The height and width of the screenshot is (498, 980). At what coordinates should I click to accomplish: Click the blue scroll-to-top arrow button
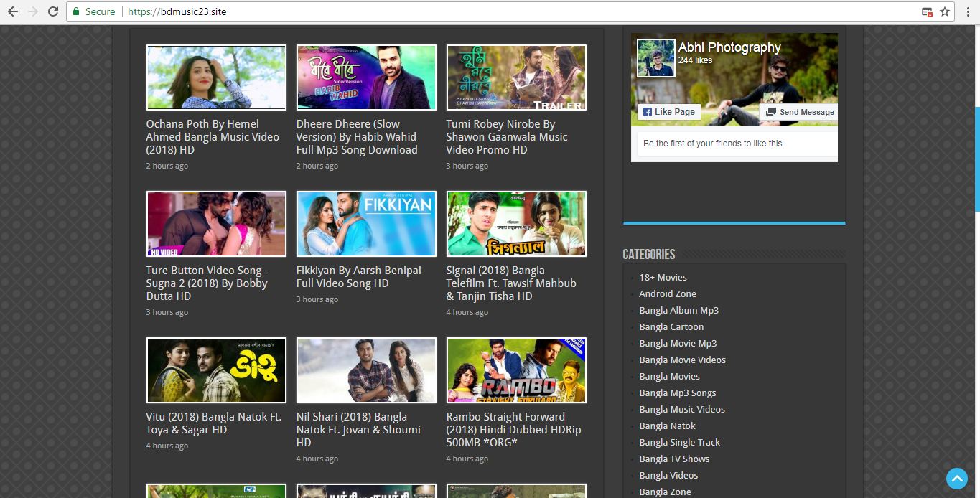coord(956,478)
